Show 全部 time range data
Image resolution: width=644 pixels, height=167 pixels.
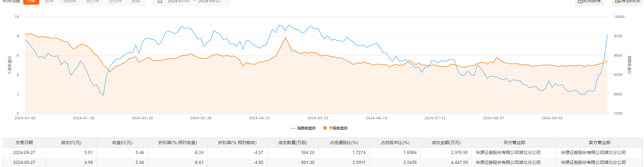[136, 1]
